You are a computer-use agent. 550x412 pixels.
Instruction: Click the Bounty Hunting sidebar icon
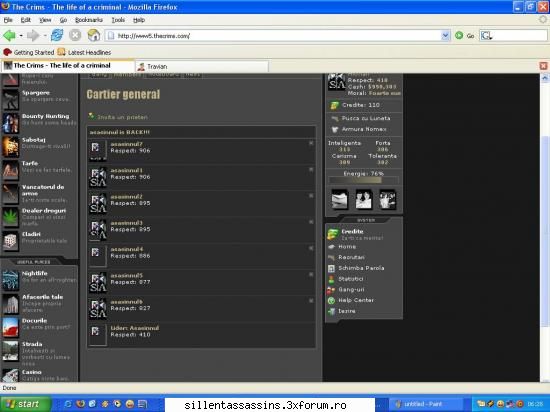(10, 123)
